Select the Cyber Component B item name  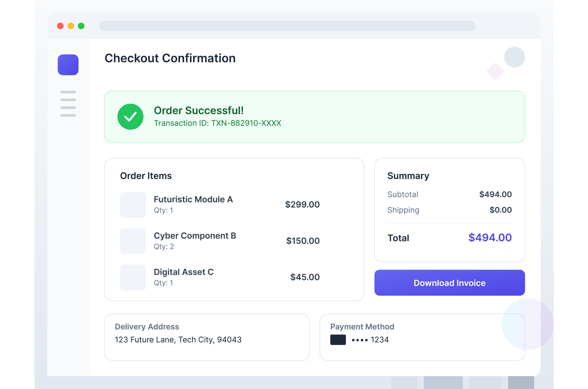click(x=195, y=236)
